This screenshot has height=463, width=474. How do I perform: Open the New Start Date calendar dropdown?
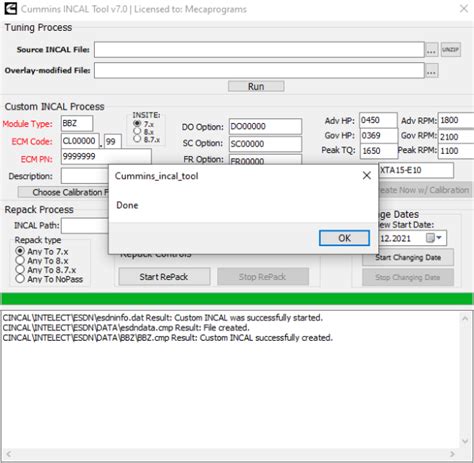click(x=439, y=238)
